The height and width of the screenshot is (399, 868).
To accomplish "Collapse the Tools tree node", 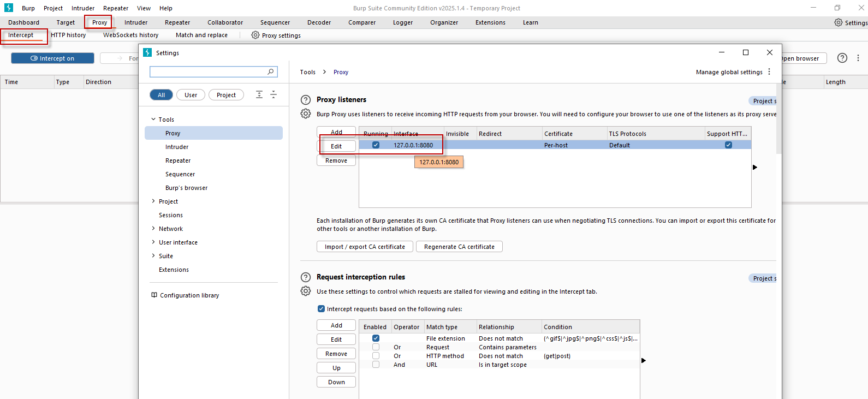I will (153, 119).
